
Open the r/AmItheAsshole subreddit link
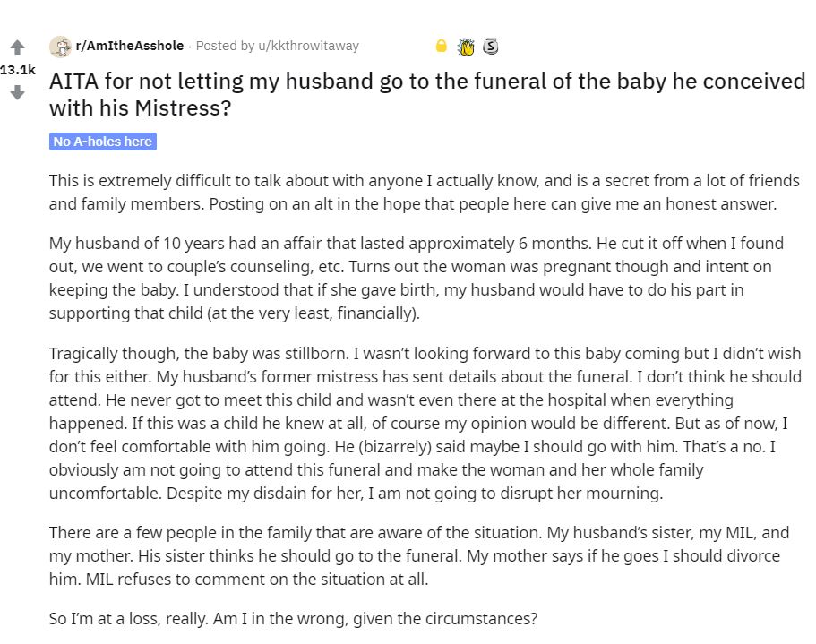(130, 46)
